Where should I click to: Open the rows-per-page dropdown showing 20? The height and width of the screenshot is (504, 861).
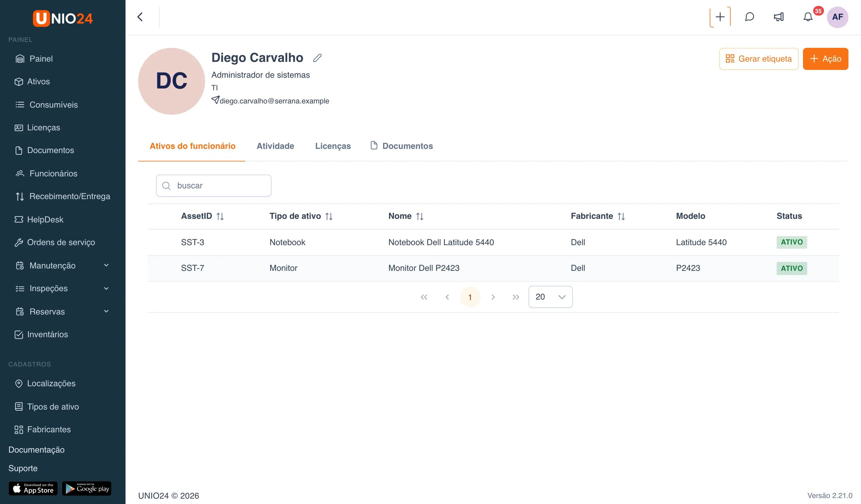click(550, 297)
